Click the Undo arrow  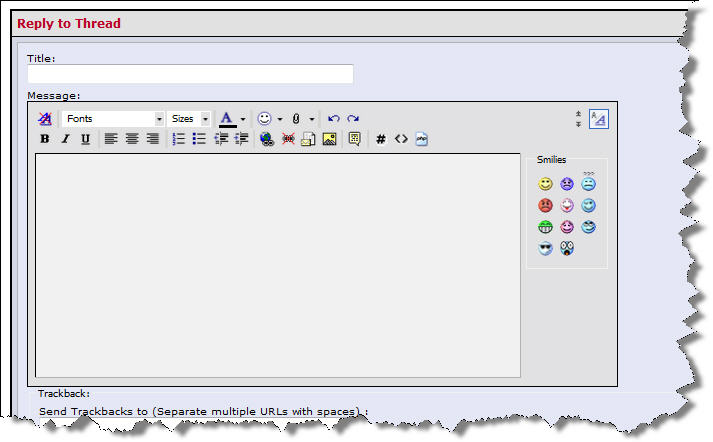[333, 119]
